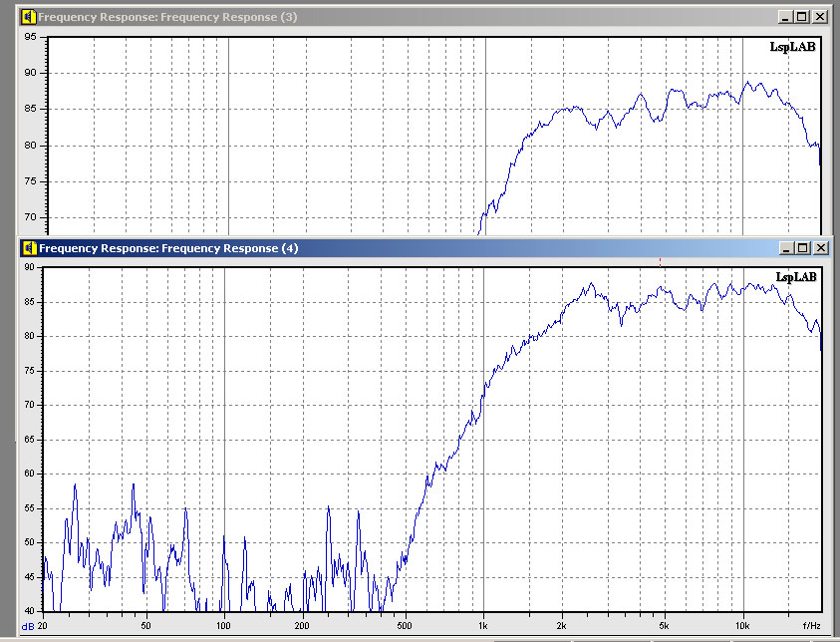
Task: Click the LspLAB label in Frequency Response (4)
Action: 796,277
